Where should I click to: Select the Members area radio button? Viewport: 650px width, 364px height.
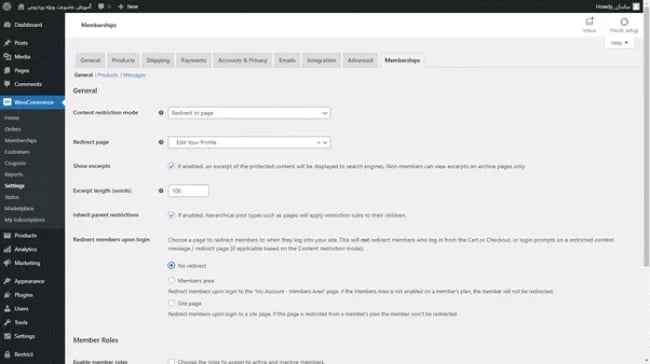point(171,281)
